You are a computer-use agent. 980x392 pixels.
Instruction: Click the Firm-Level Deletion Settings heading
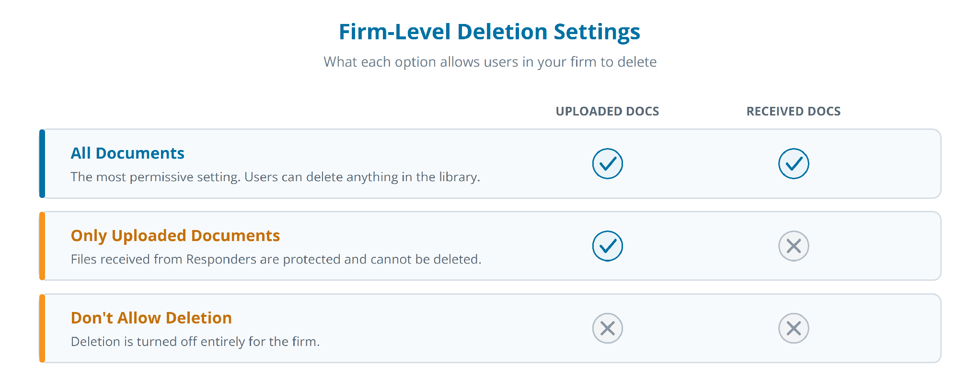click(489, 32)
